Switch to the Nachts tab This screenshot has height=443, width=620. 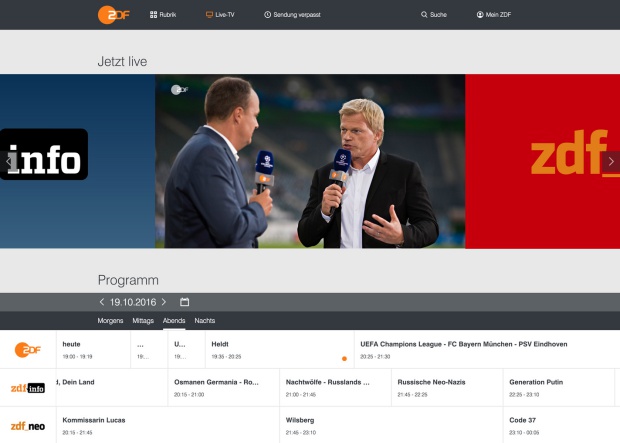point(204,321)
